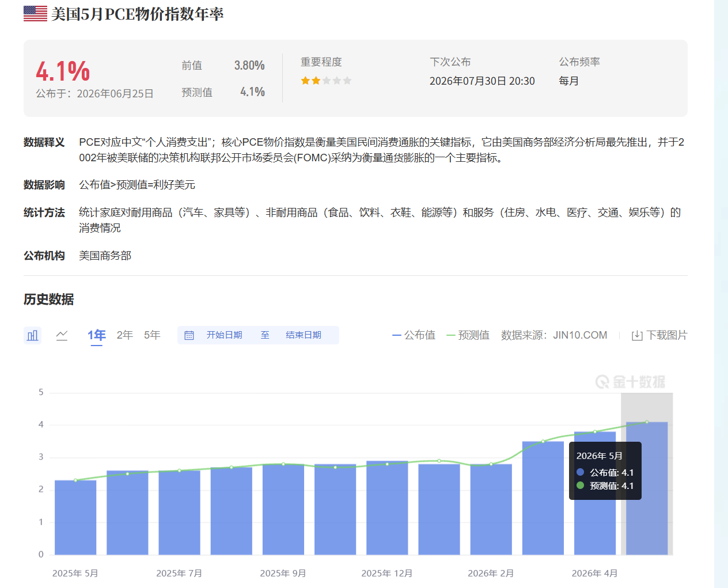Click 下载图片 download link
This screenshot has height=588, width=728.
click(667, 335)
